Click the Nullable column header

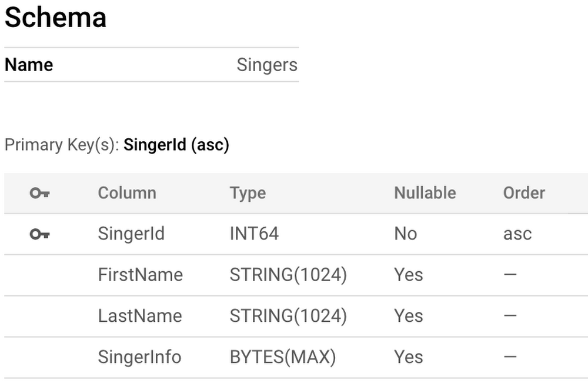pyautogui.click(x=425, y=193)
